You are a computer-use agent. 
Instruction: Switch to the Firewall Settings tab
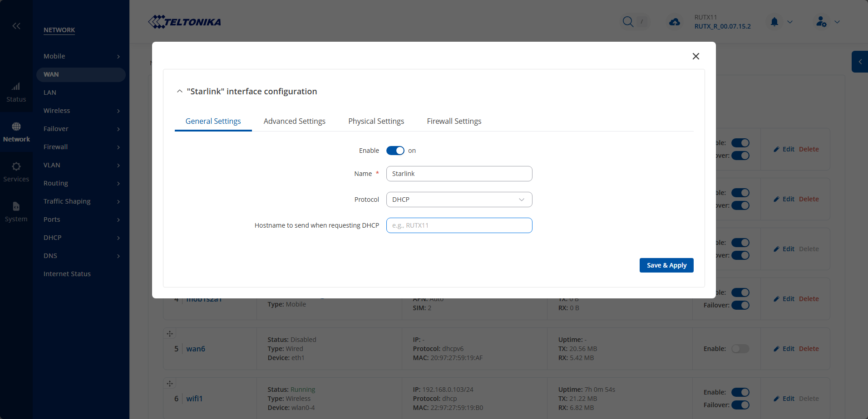[454, 121]
